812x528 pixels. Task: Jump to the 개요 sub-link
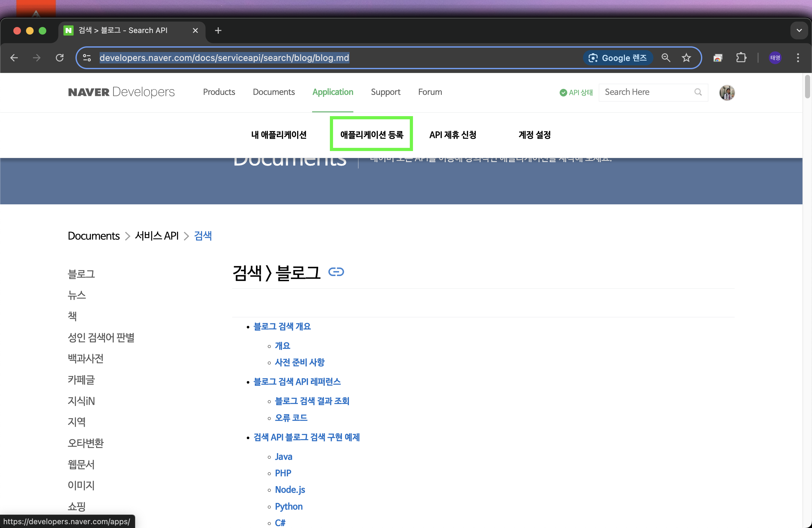click(283, 346)
